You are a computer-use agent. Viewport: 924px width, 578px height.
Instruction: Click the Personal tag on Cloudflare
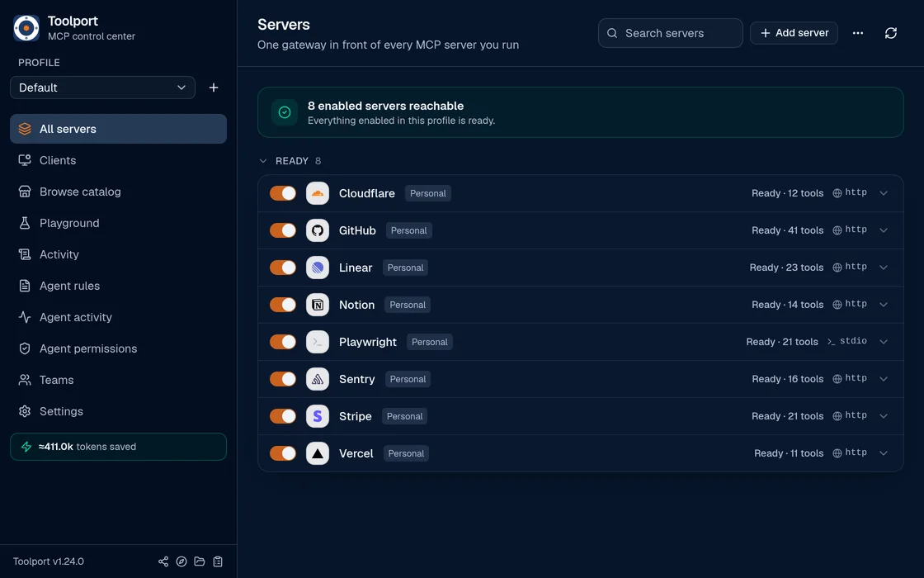(x=428, y=193)
